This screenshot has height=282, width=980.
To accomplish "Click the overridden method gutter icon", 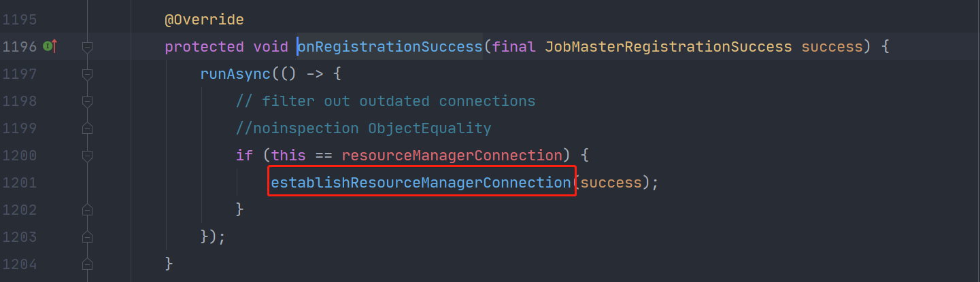I will [49, 46].
